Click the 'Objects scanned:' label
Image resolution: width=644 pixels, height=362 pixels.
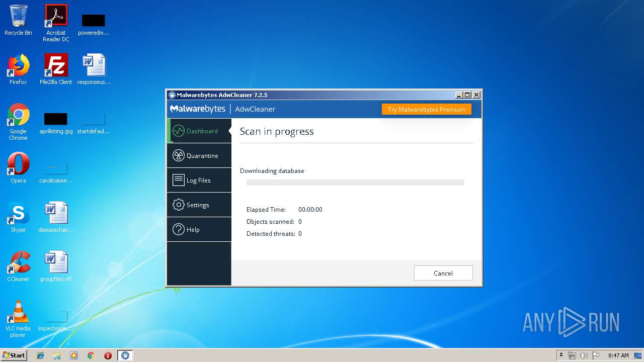(x=270, y=222)
